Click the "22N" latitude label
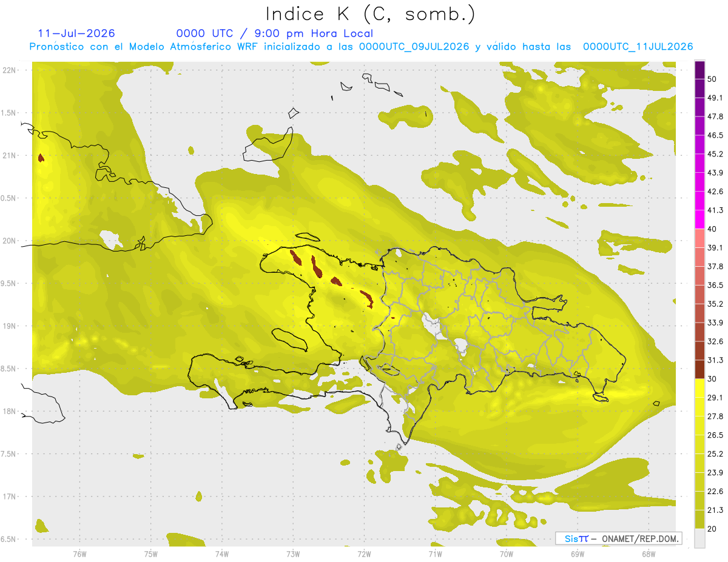728x562 pixels. pyautogui.click(x=10, y=70)
